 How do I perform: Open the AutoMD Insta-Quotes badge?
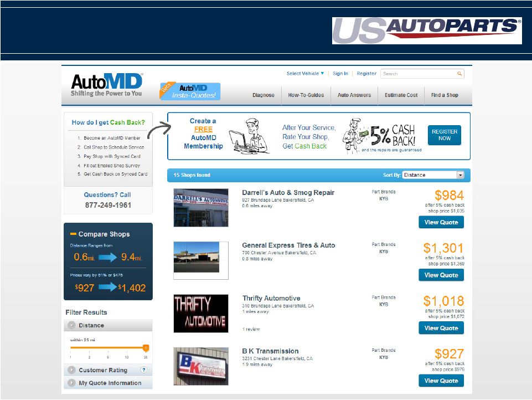pyautogui.click(x=190, y=91)
